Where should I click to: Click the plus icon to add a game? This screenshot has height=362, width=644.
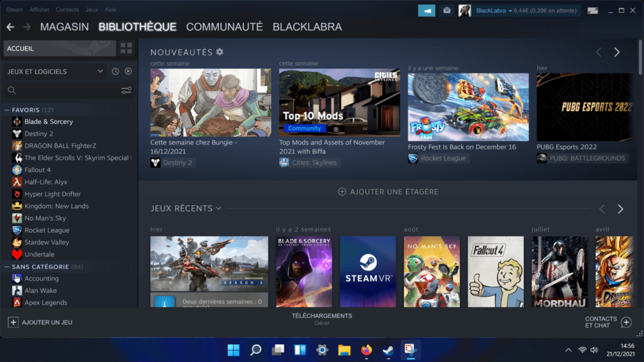click(13, 322)
